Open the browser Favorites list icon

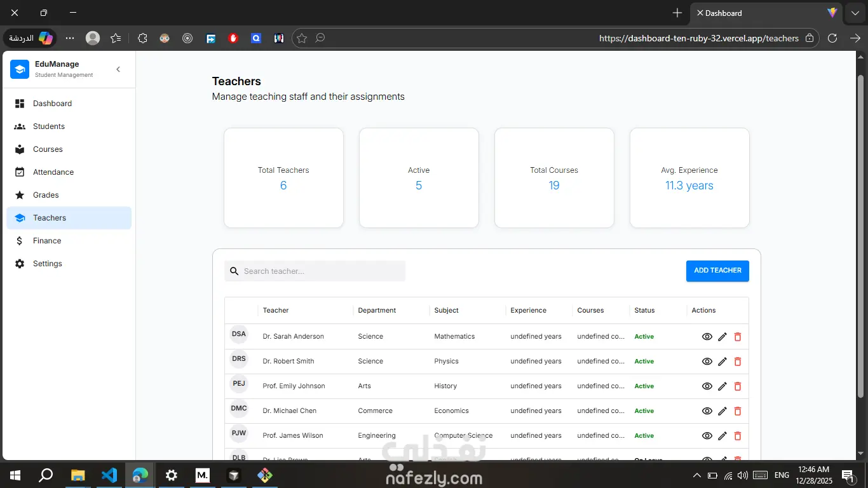[x=116, y=38]
